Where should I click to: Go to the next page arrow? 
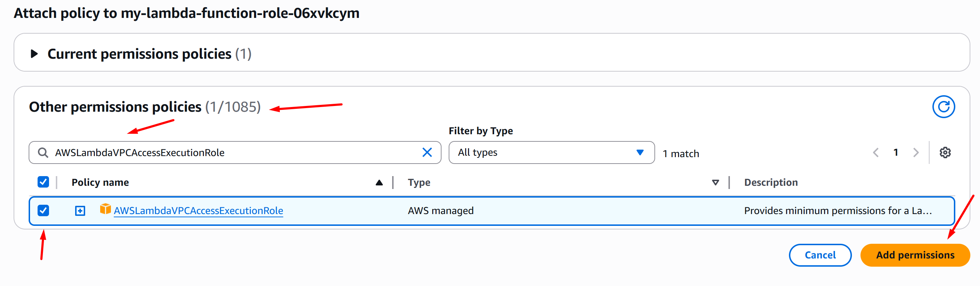tap(916, 153)
